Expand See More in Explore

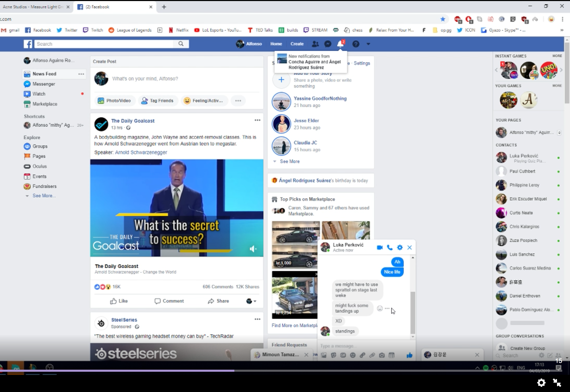click(44, 195)
